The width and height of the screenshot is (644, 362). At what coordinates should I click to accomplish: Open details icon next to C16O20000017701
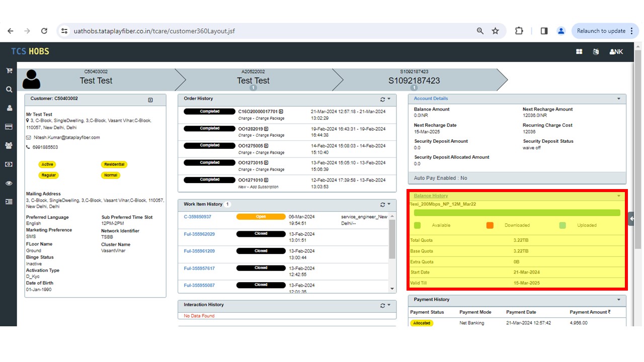[x=281, y=112]
